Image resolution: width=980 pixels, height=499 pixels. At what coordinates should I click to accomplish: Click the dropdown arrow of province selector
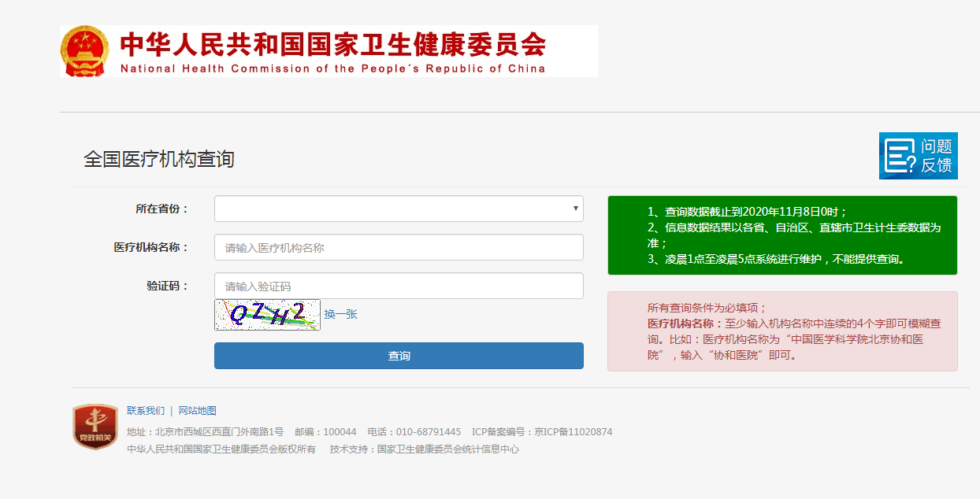pyautogui.click(x=576, y=209)
